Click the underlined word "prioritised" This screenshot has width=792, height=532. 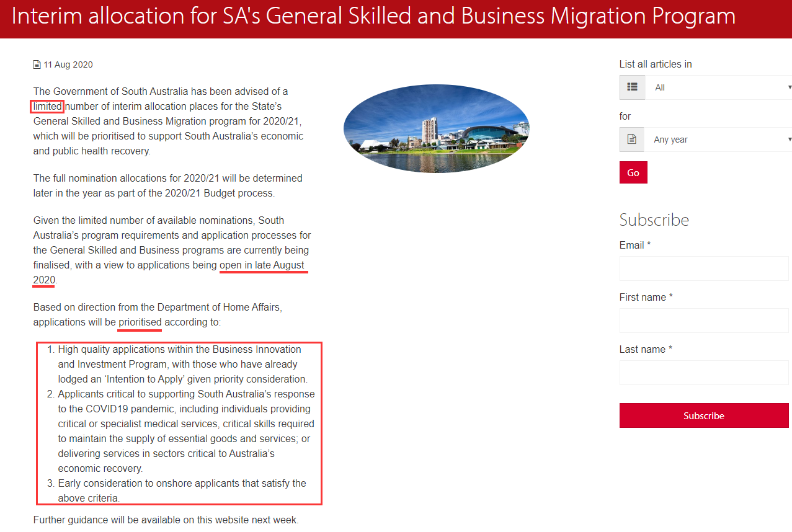(x=140, y=322)
